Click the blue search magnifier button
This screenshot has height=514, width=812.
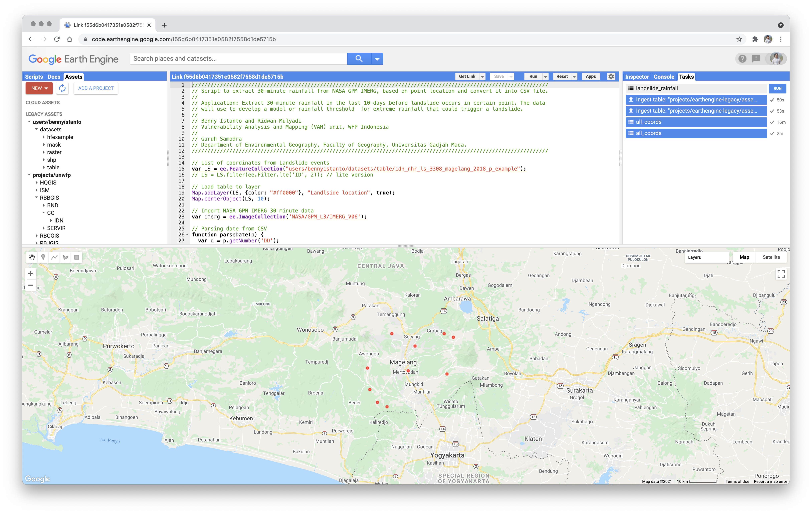pos(359,59)
